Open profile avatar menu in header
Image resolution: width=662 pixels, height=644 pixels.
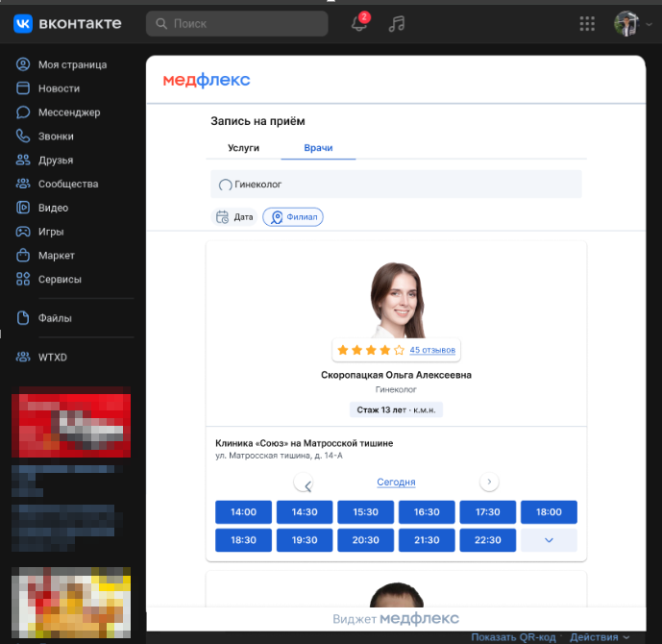pos(626,23)
